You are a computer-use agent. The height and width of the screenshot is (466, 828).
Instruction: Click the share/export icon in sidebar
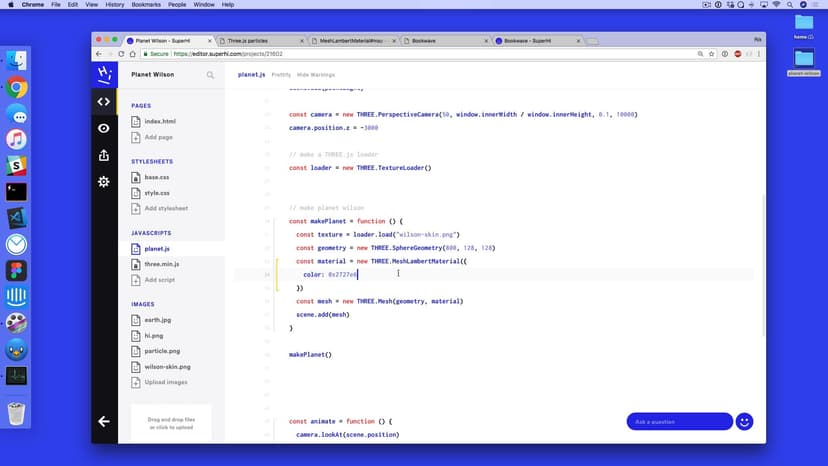104,155
